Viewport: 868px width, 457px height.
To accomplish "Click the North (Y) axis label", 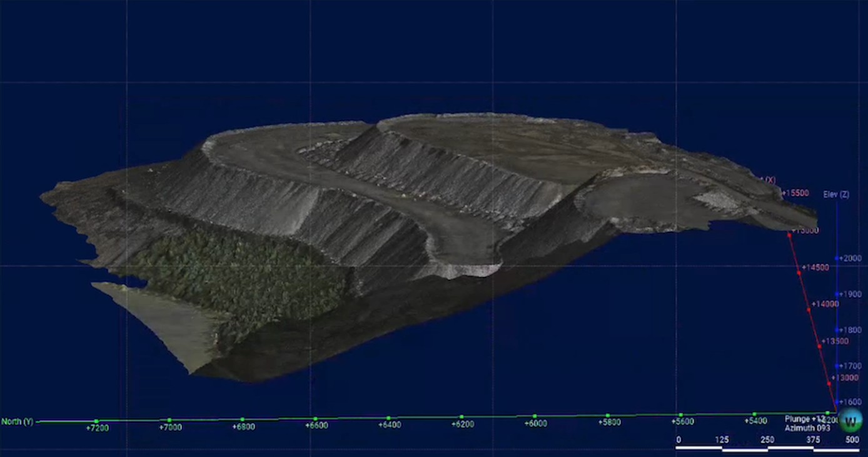I will [x=18, y=422].
